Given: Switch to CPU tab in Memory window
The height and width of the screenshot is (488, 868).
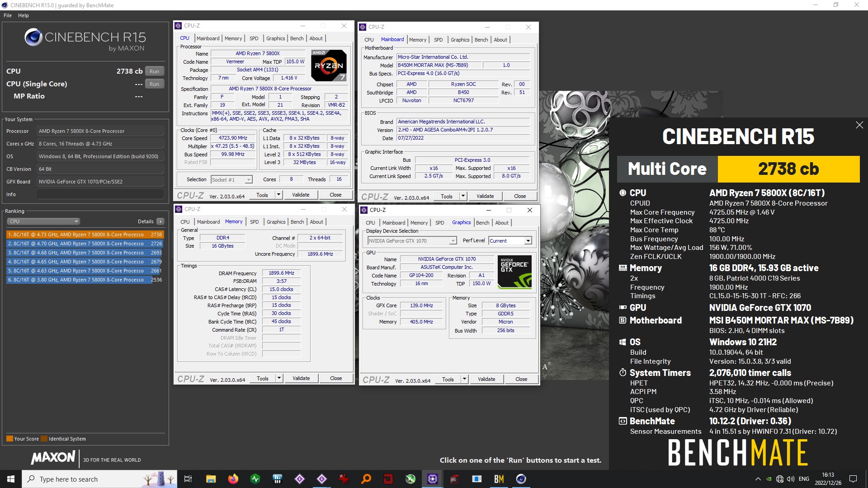Looking at the screenshot, I should coord(185,222).
